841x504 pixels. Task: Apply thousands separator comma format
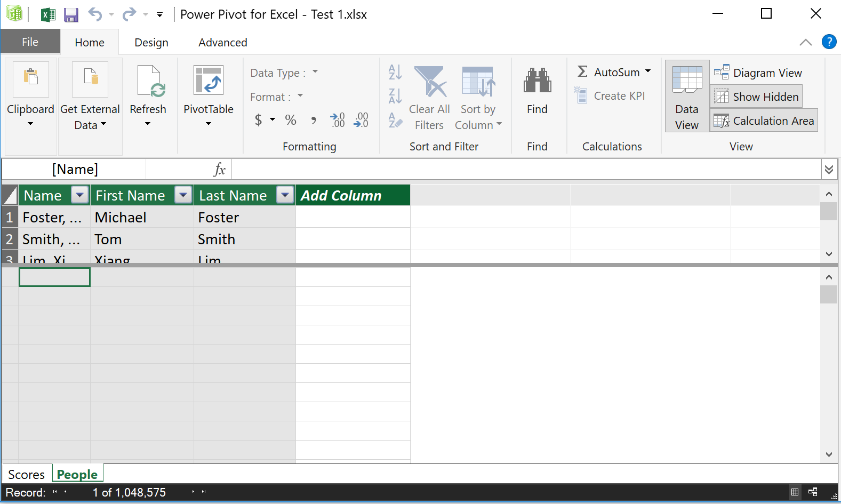(x=314, y=120)
